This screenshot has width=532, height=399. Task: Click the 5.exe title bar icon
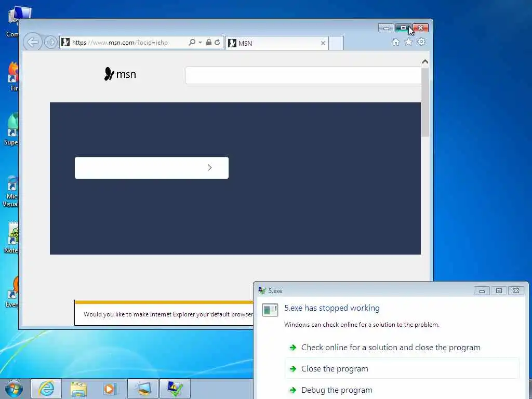pos(262,291)
